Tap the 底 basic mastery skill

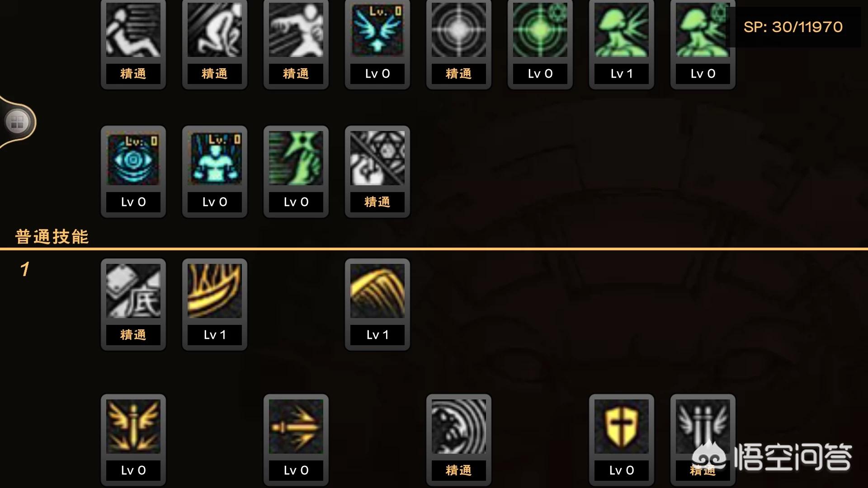[133, 305]
